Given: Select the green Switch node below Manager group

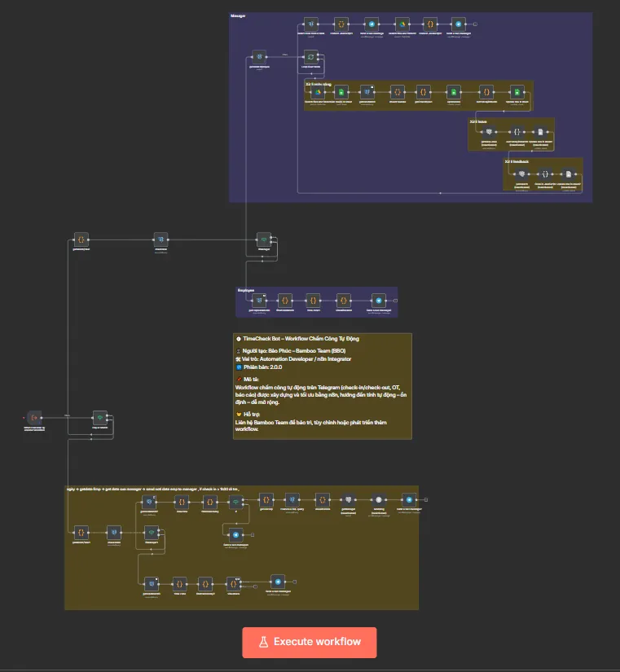Looking at the screenshot, I should pos(263,239).
